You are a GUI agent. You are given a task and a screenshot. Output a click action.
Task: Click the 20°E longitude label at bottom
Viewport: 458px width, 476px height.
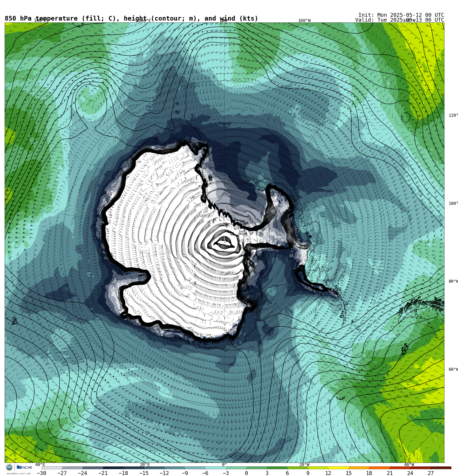pyautogui.click(x=145, y=465)
